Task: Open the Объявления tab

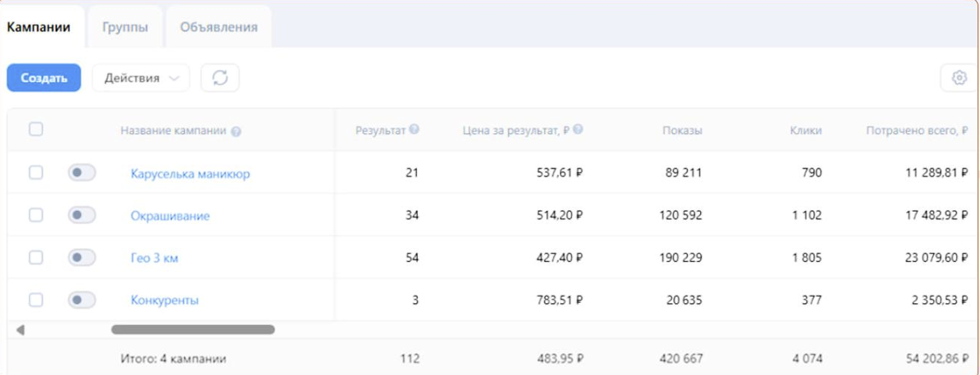Action: pyautogui.click(x=219, y=27)
